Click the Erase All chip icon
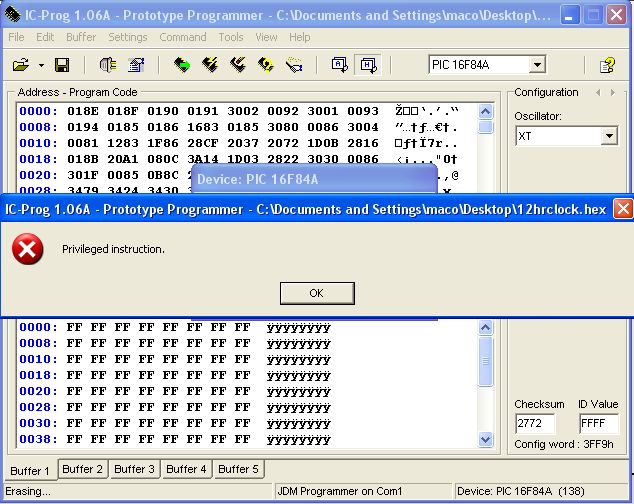 pos(238,65)
